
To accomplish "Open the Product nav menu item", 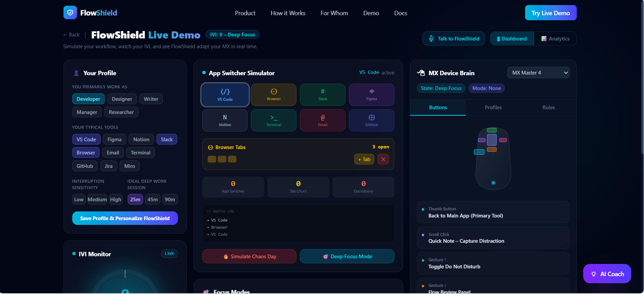I will (245, 13).
